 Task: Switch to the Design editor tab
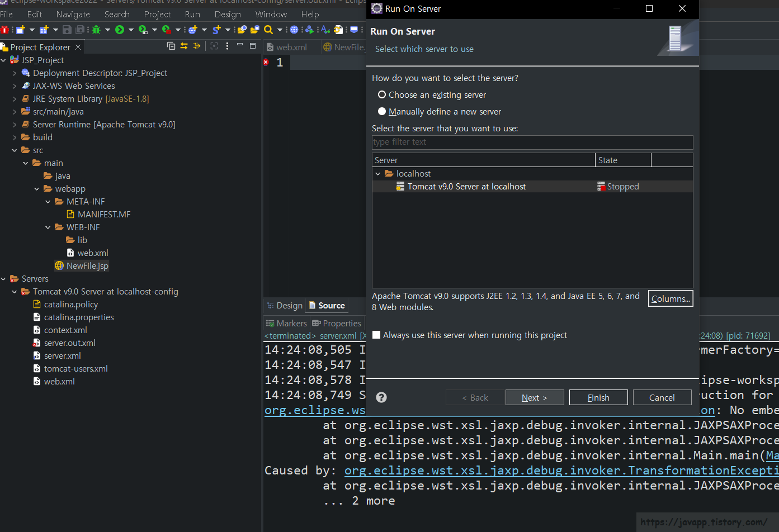tap(285, 306)
